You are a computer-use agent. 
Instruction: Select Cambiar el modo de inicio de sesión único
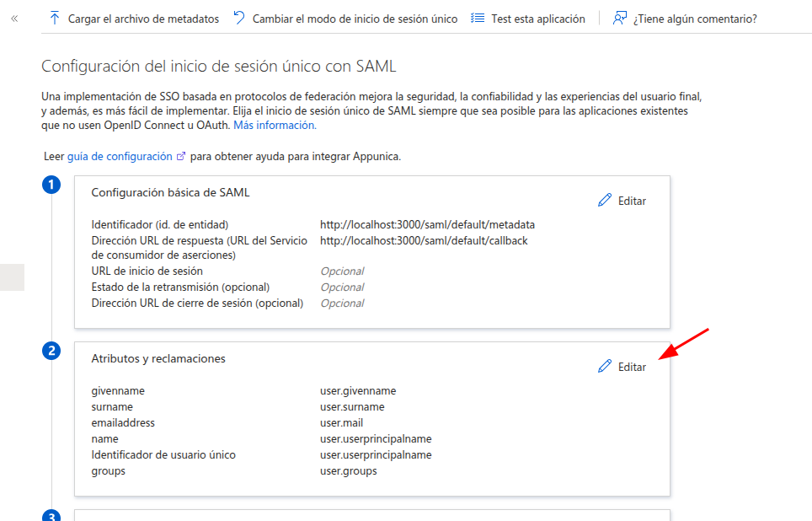[355, 19]
